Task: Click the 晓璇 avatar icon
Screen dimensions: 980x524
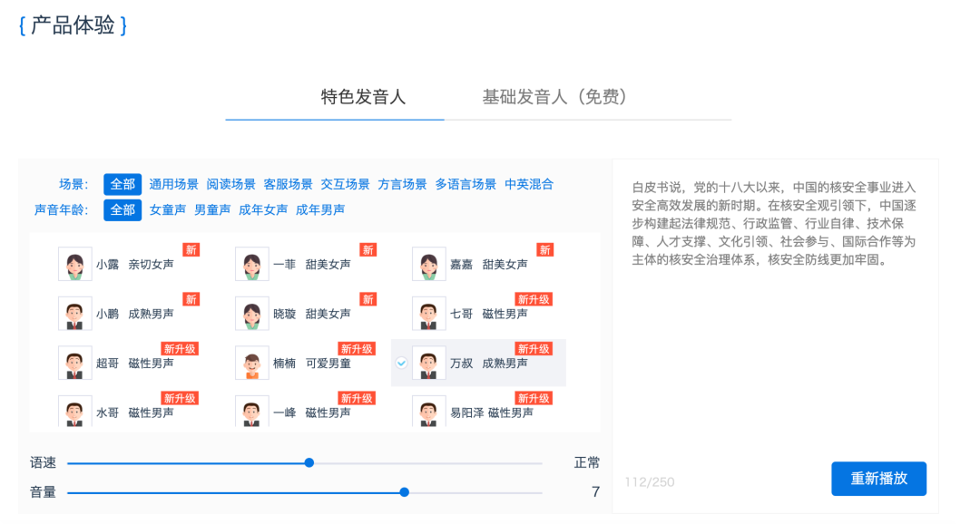Action: (x=252, y=314)
